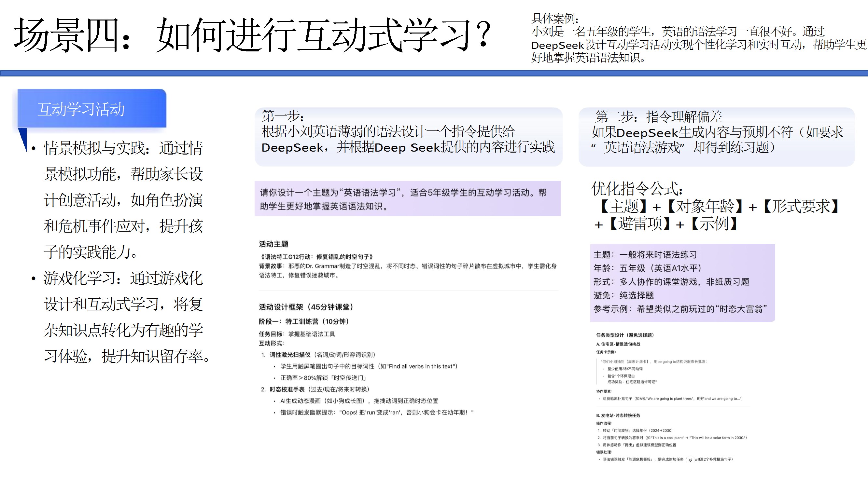Image resolution: width=868 pixels, height=488 pixels.
Task: Click the scroll-to-bottom double chevron icon
Action: (x=690, y=460)
